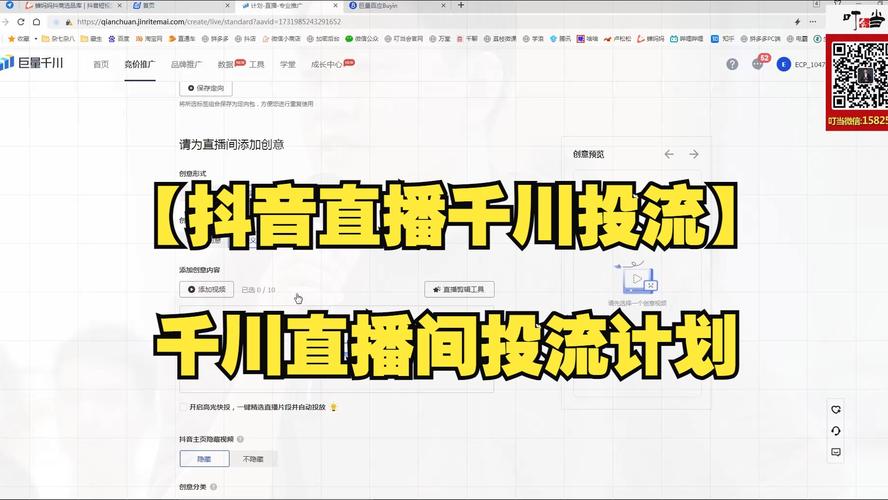888x500 pixels.
Task: Reload the page with browser refresh
Action: 21,22
